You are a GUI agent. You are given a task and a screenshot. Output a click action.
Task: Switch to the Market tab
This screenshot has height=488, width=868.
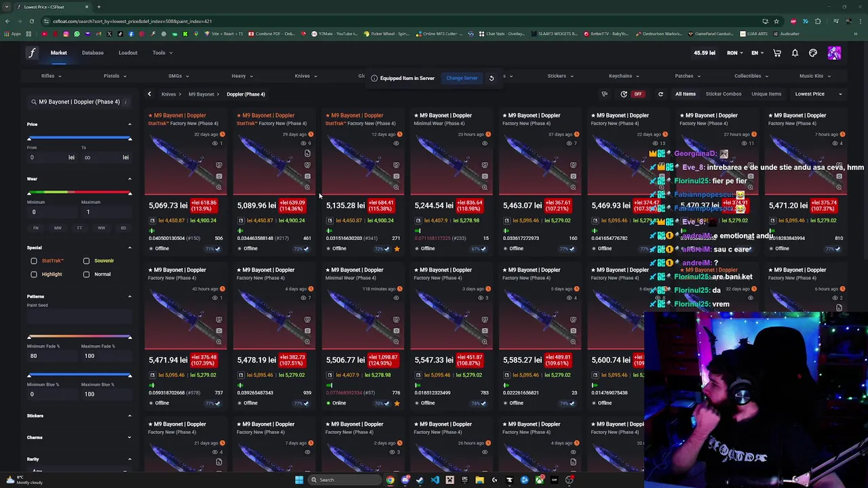(58, 53)
